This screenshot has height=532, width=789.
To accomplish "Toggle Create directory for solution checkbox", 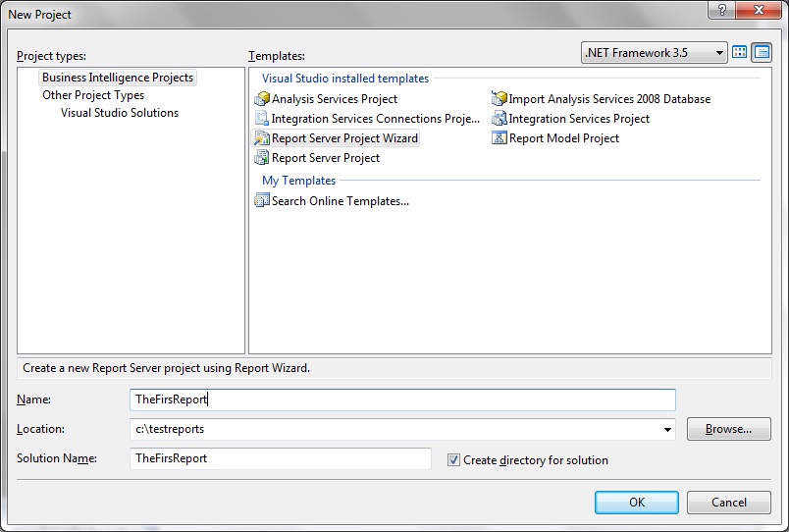I will coord(453,459).
